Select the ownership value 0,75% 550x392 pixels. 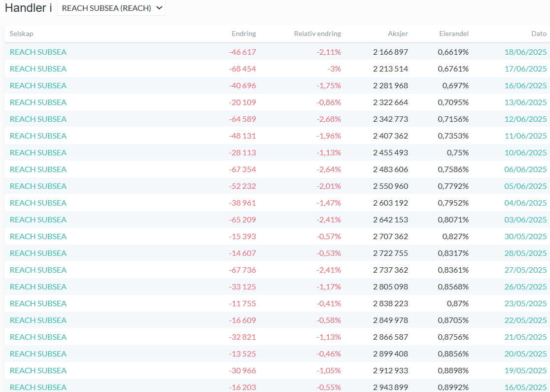458,153
